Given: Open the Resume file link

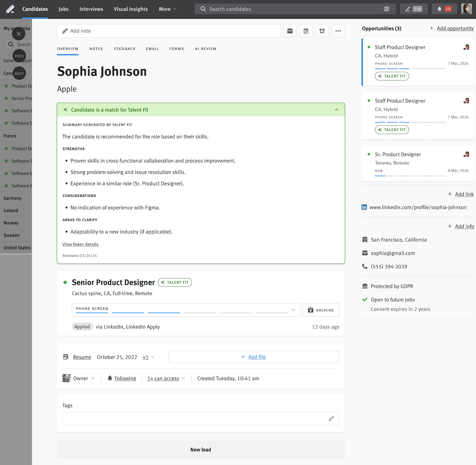Looking at the screenshot, I should (x=82, y=357).
